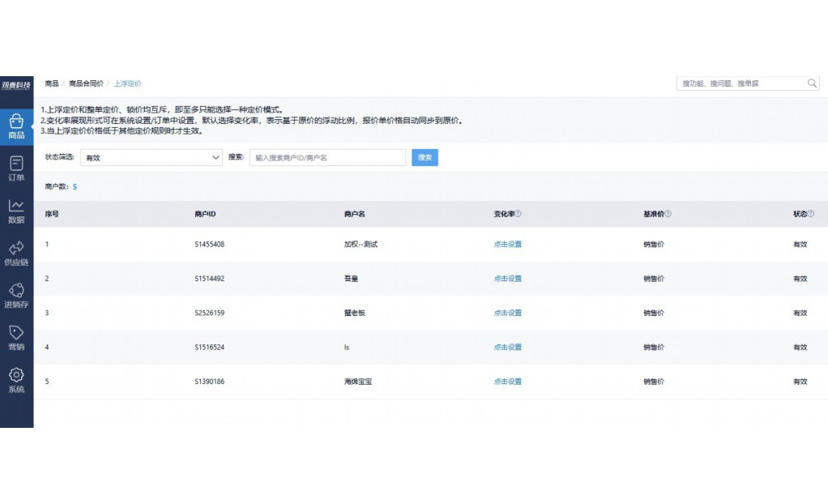The width and height of the screenshot is (828, 504).
Task: Click merchant ID S2526159 cell
Action: pyautogui.click(x=209, y=313)
